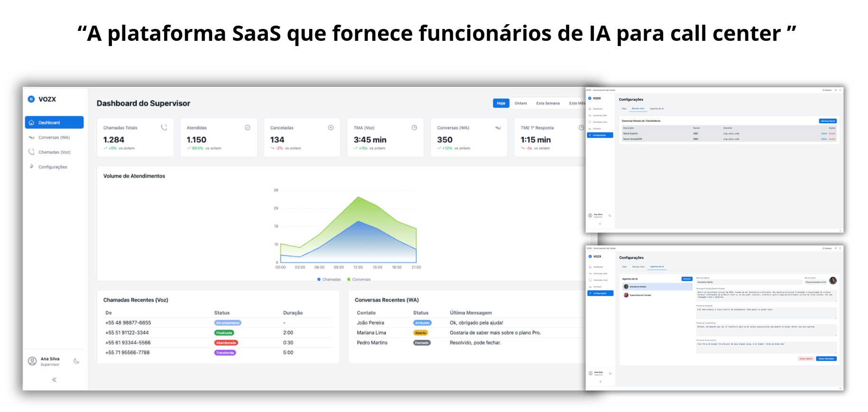Click the Salvar Alterações button
The image size is (868, 412).
(x=826, y=359)
